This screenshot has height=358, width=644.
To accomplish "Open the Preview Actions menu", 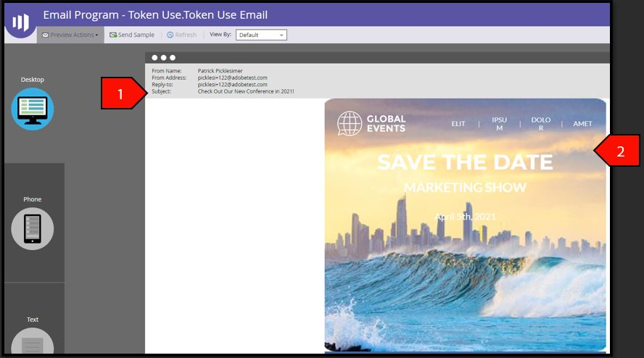I will pos(70,35).
